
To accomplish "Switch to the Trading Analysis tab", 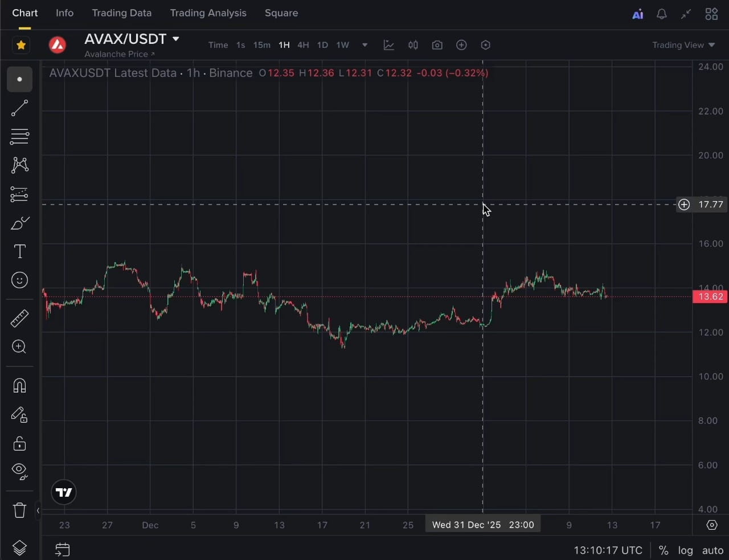I will [208, 13].
